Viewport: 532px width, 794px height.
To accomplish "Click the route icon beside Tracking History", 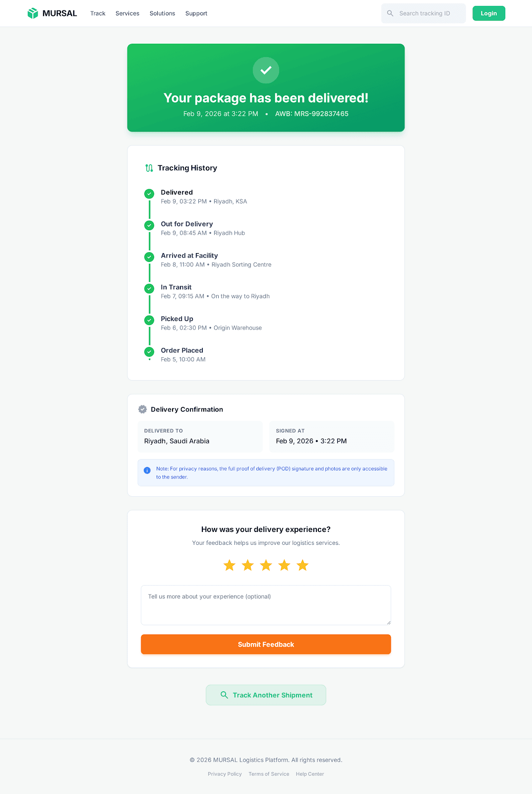I will (149, 168).
